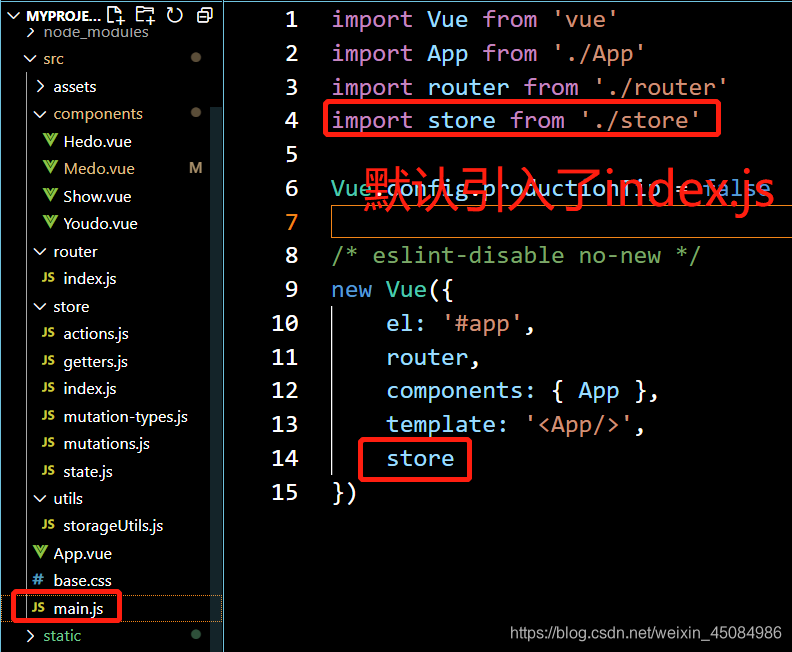Click the JS icon of main.js
792x652 pixels.
tap(38, 607)
